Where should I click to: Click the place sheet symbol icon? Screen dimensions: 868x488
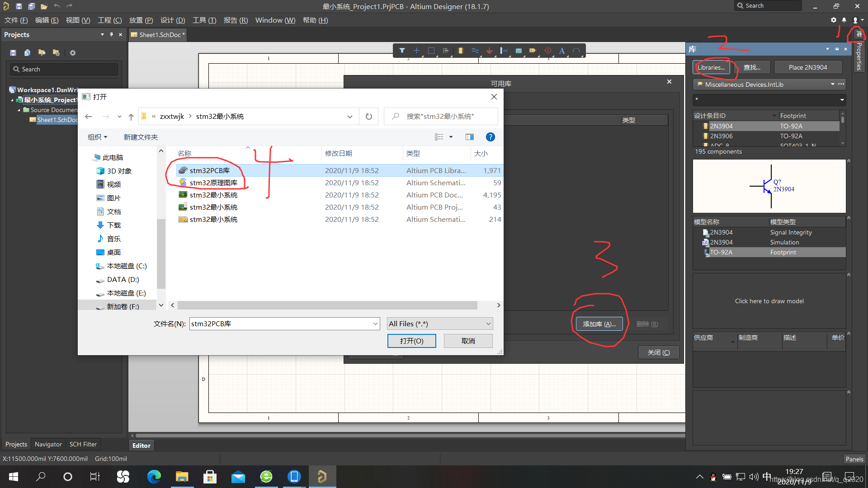click(519, 51)
